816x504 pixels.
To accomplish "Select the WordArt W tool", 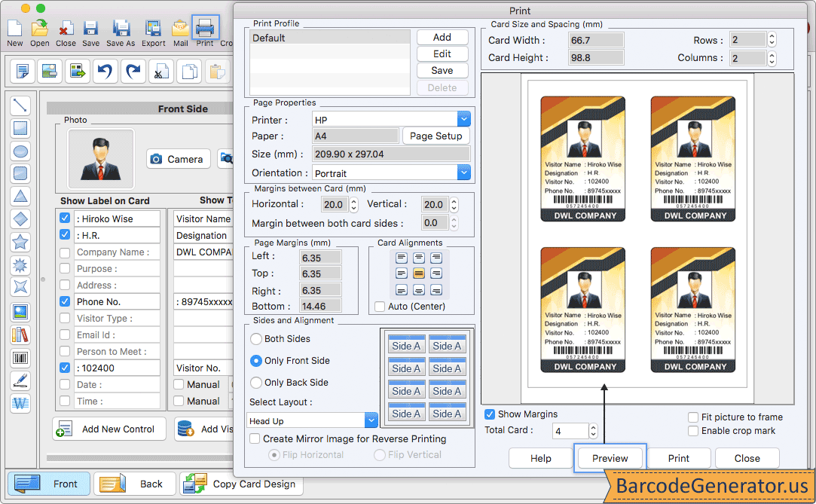I will click(x=20, y=404).
